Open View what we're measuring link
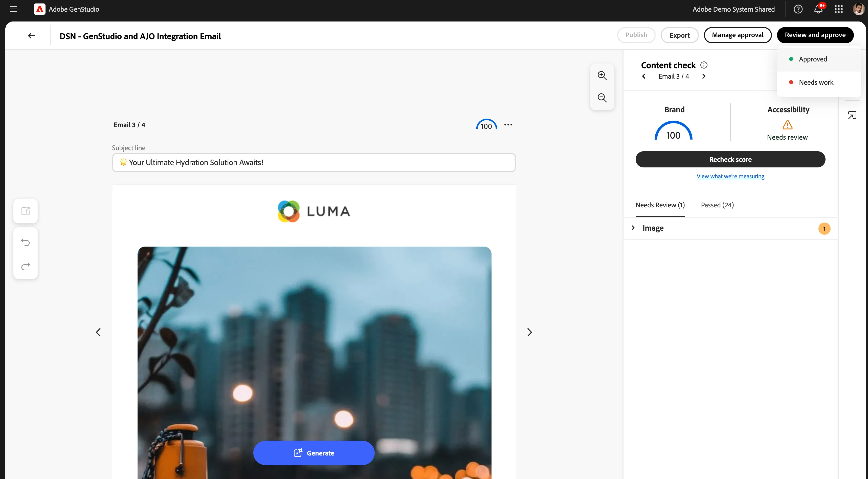 [730, 176]
